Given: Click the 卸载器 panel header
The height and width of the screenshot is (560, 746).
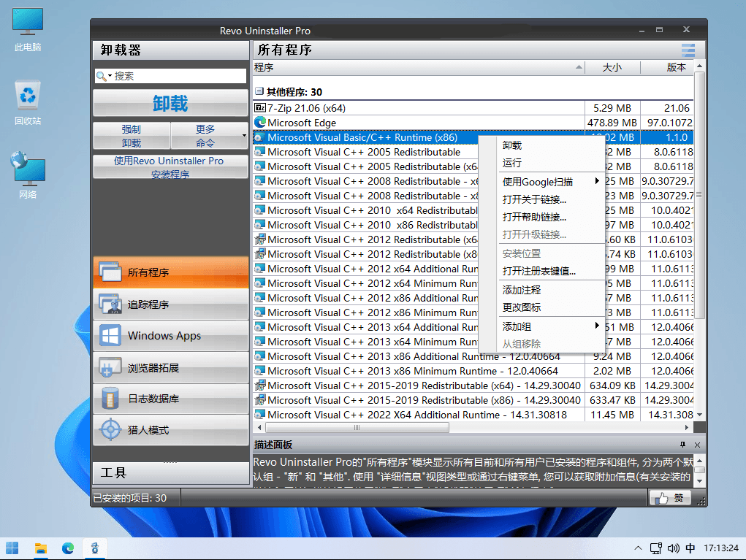Looking at the screenshot, I should tap(170, 50).
